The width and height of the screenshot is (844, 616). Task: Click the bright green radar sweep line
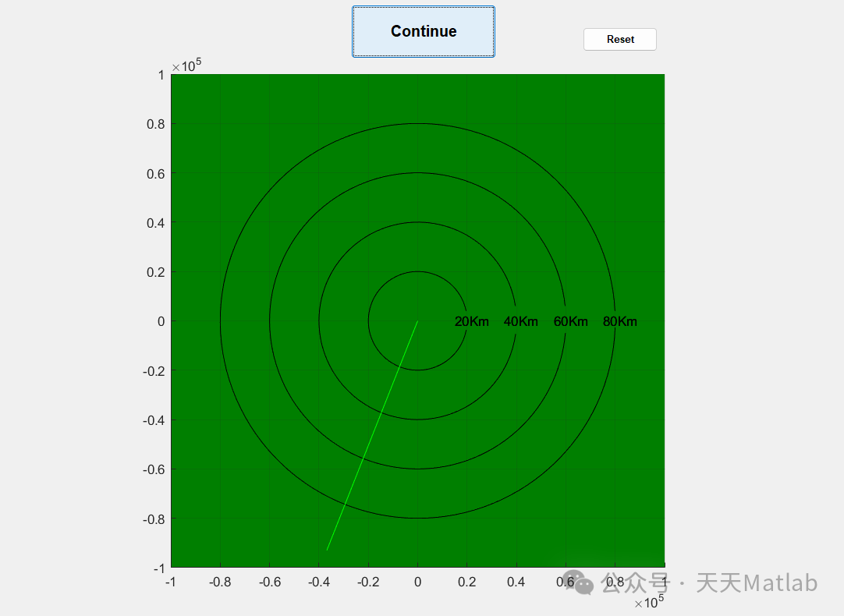point(373,436)
